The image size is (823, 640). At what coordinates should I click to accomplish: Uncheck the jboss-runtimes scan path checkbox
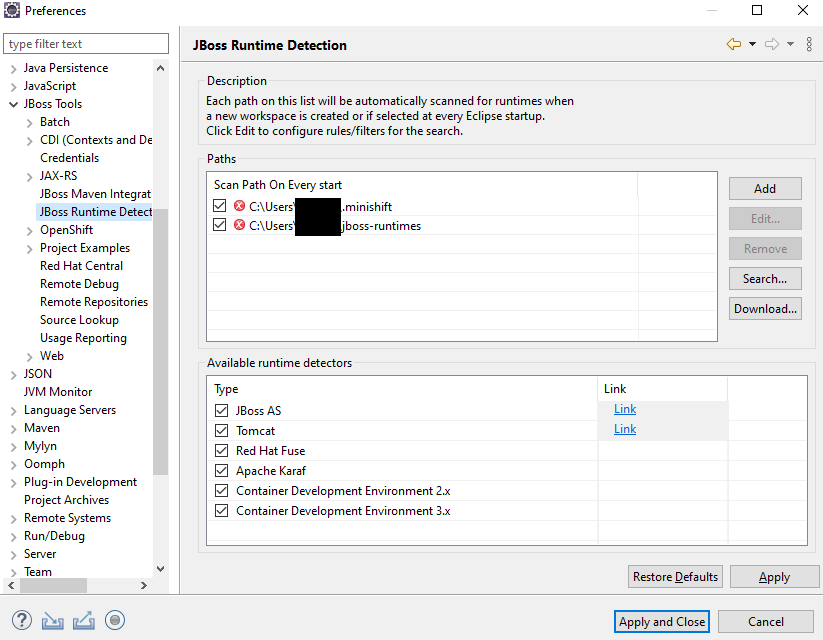click(x=219, y=225)
